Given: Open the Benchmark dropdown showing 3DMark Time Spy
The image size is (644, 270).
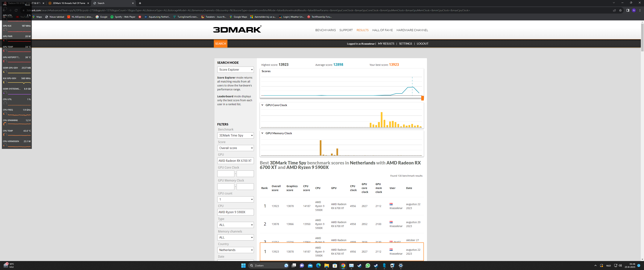Looking at the screenshot, I should point(236,136).
